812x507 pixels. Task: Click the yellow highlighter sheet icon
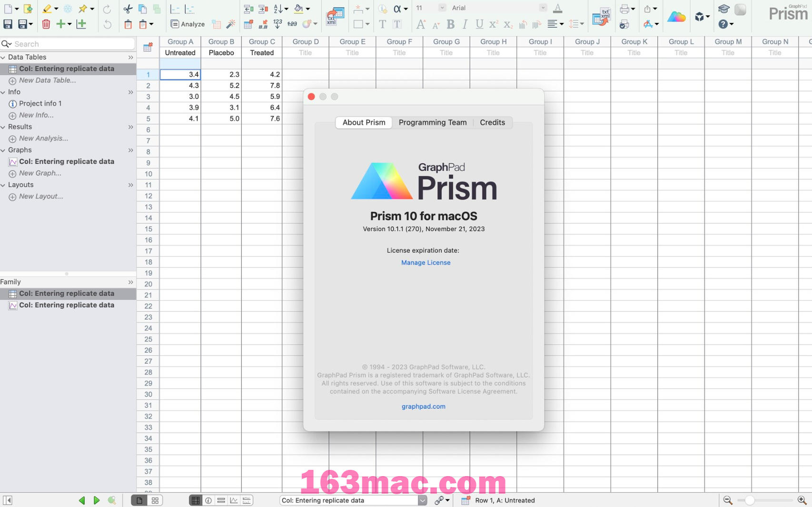click(x=47, y=9)
